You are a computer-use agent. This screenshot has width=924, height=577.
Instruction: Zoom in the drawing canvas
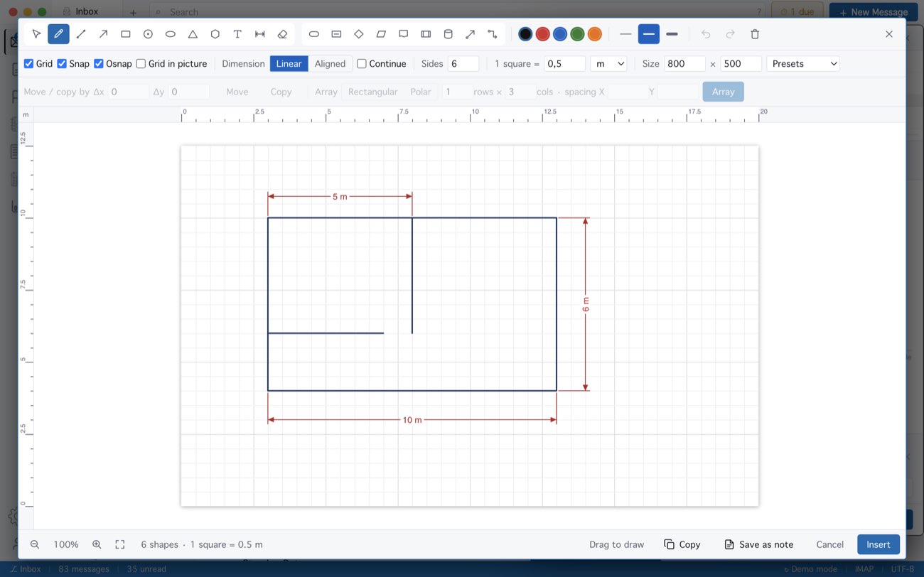(97, 544)
